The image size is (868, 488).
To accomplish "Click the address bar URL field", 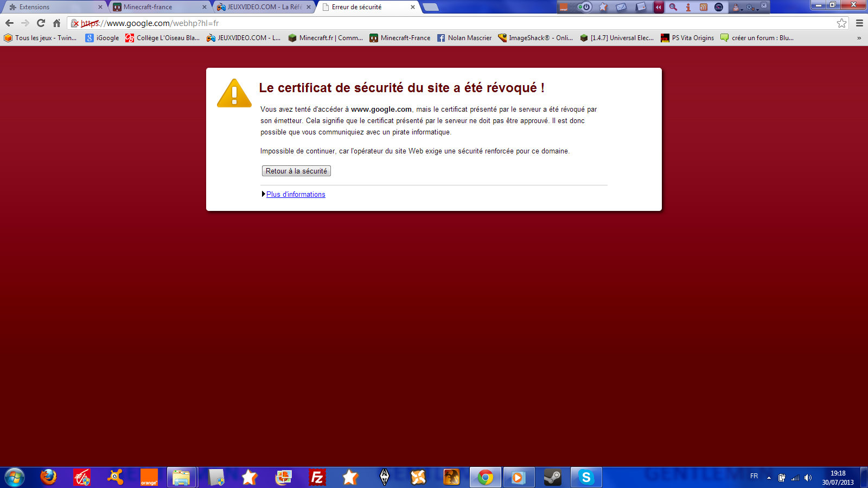I will coord(434,23).
